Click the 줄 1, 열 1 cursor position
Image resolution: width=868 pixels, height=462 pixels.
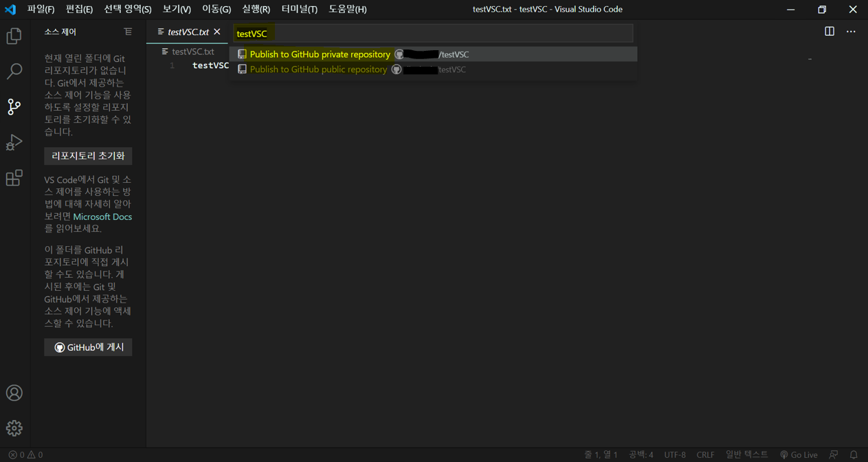(x=601, y=454)
